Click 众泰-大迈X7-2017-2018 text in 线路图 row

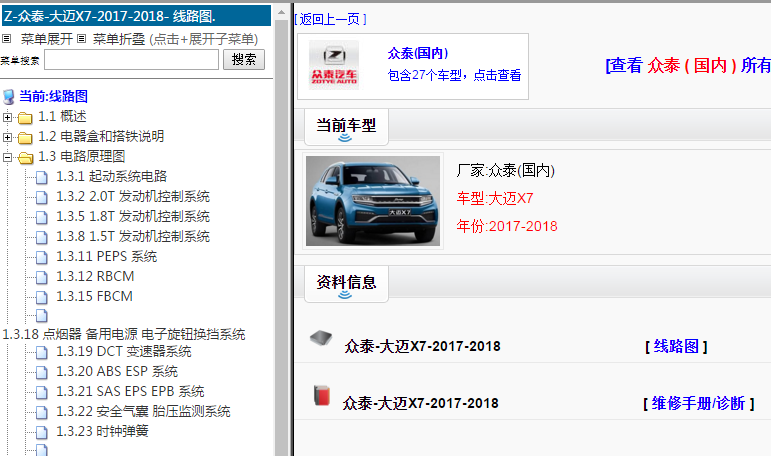click(x=422, y=346)
